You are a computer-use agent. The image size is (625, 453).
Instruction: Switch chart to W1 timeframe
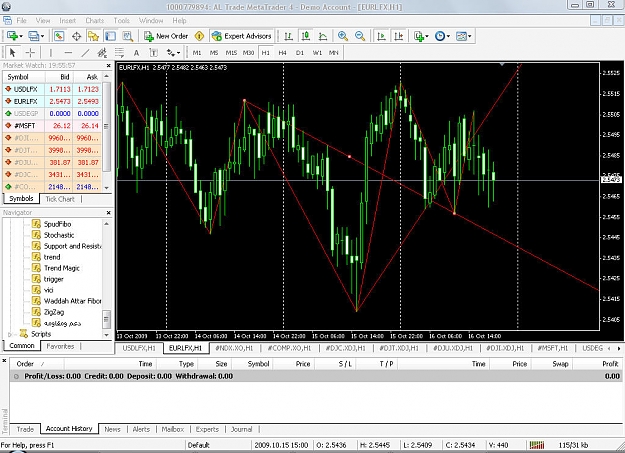pyautogui.click(x=317, y=53)
